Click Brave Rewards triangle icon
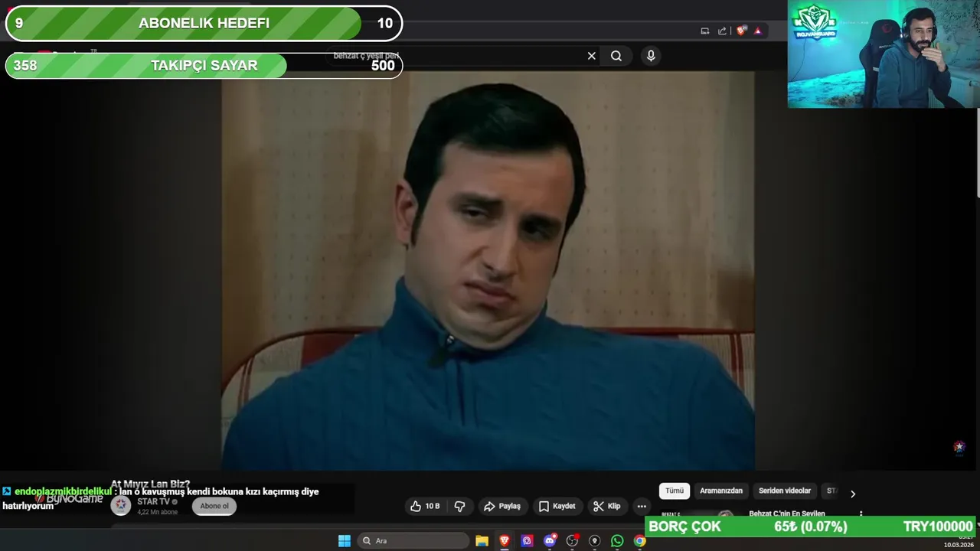Viewport: 980px width, 551px height. [757, 31]
